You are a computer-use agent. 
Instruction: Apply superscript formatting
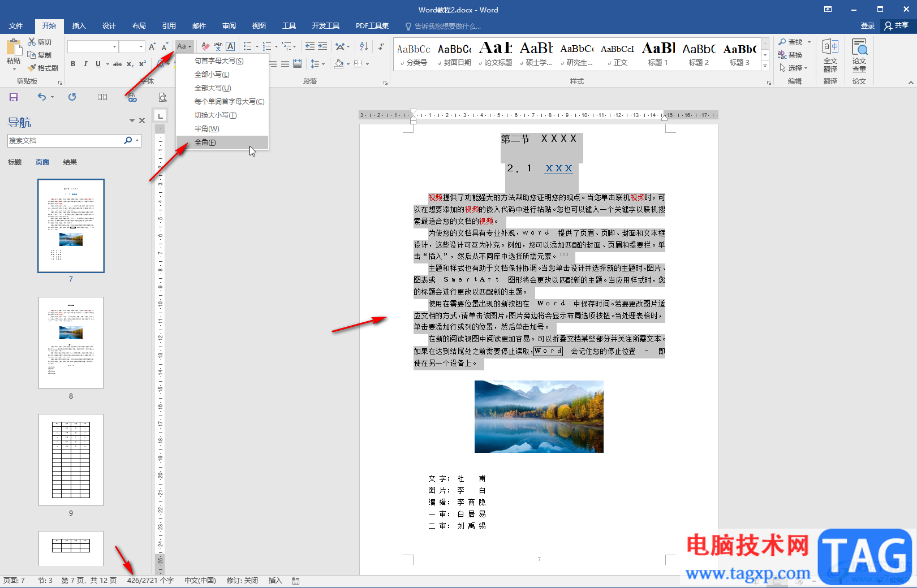[x=143, y=64]
